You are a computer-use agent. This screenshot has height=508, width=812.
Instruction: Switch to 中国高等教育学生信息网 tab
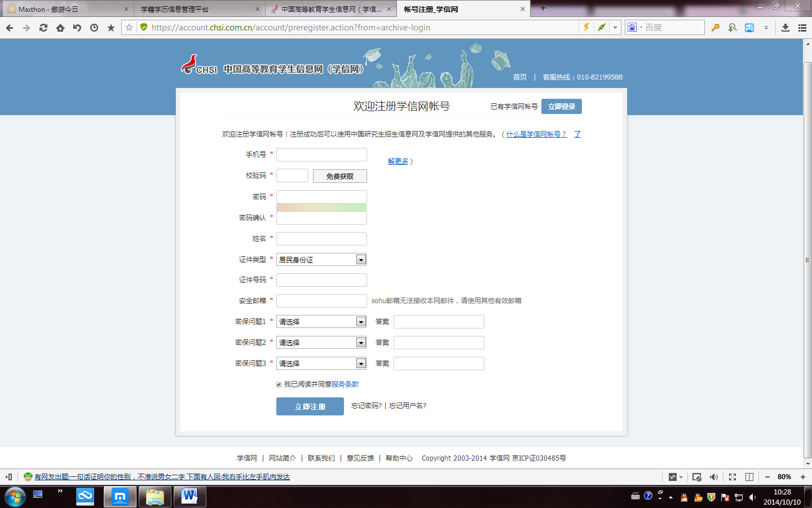[330, 9]
